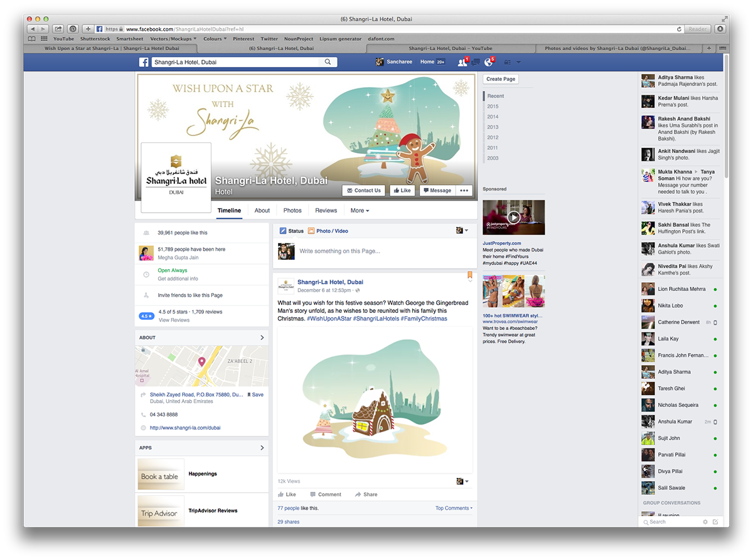Click the chat search field
Viewport: 753px width, 560px height.
[x=670, y=522]
